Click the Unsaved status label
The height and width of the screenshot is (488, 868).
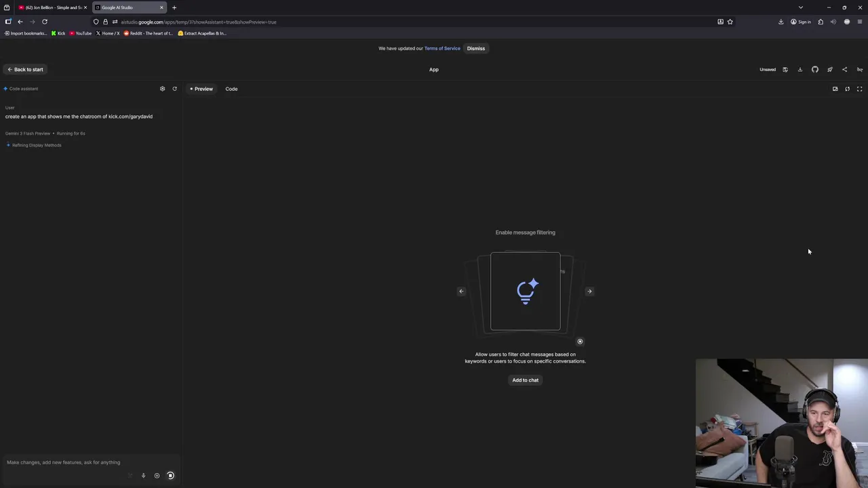click(768, 69)
